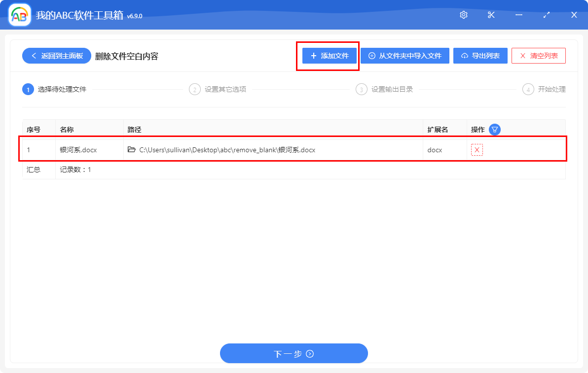Click the scissors tool icon in the title bar

[x=491, y=15]
